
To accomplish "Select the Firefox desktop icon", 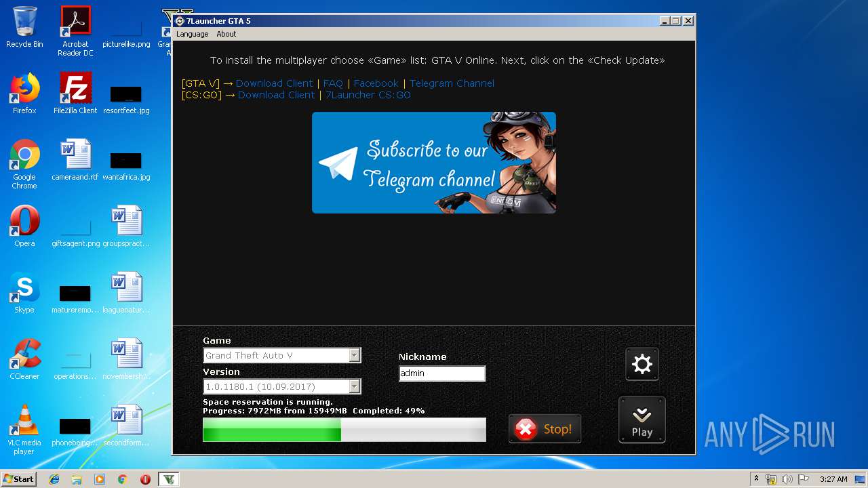I will click(24, 94).
